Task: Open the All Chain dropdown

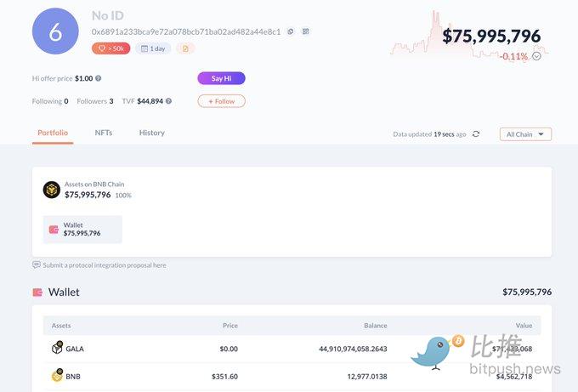Action: tap(525, 134)
